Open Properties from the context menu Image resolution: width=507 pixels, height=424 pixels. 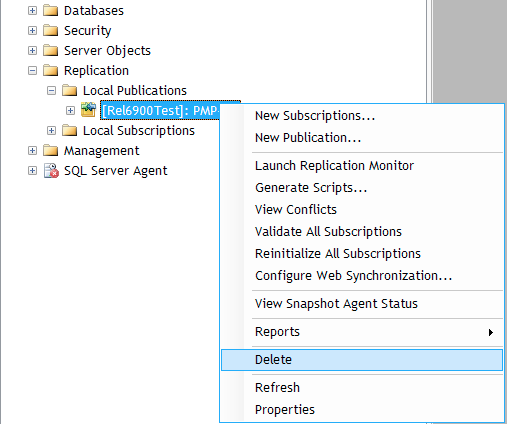coord(362,410)
